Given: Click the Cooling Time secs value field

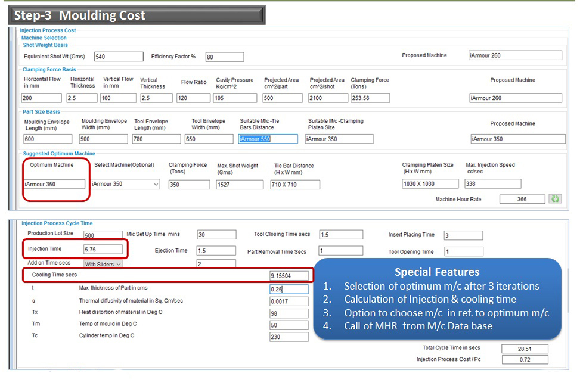Looking at the screenshot, I should point(289,275).
